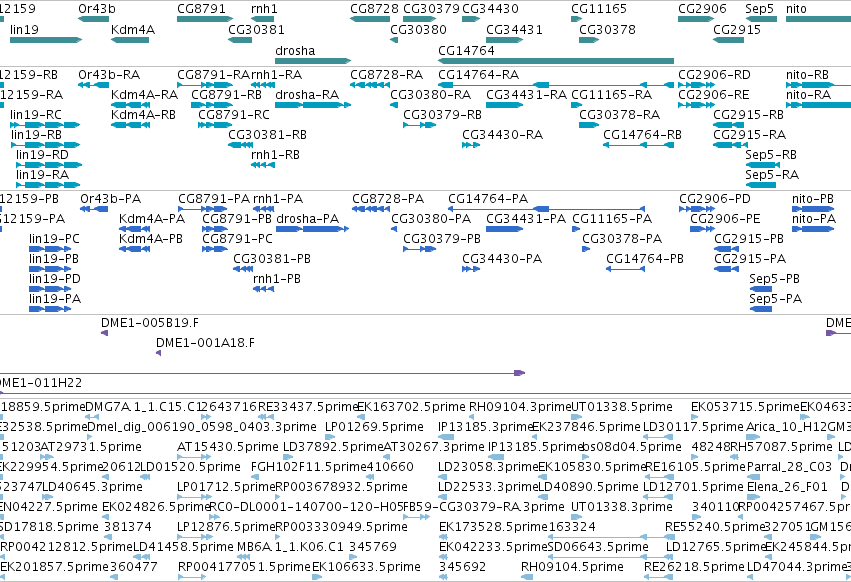Click the CG34431 gene label
This screenshot has width=851, height=582.
[x=515, y=29]
